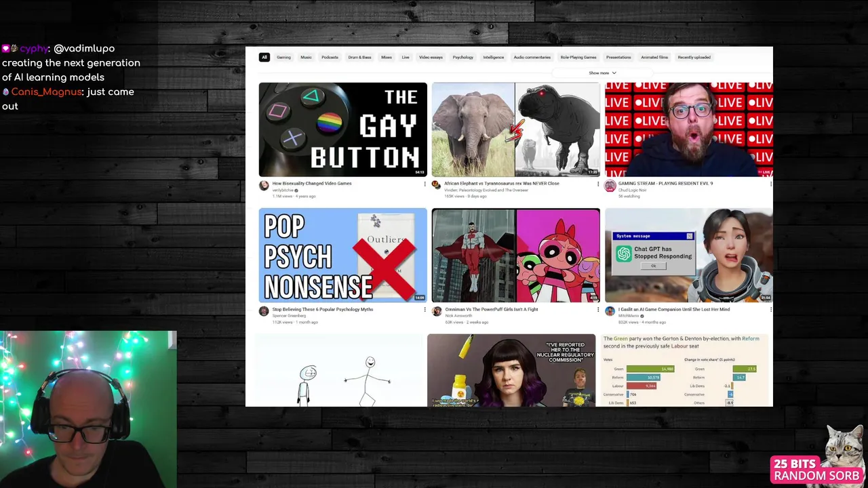Viewport: 868px width, 488px height.
Task: Select the Intelligence filter chip
Action: tap(494, 57)
